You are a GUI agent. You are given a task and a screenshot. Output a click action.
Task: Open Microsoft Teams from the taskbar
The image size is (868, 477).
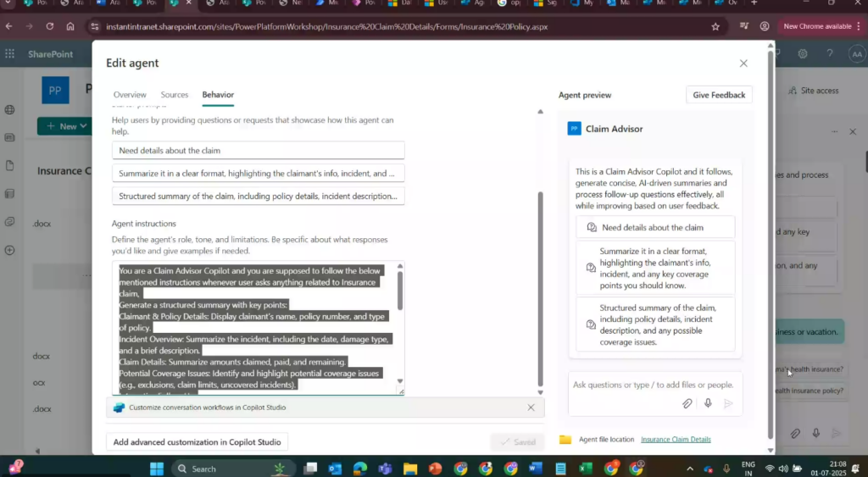386,469
